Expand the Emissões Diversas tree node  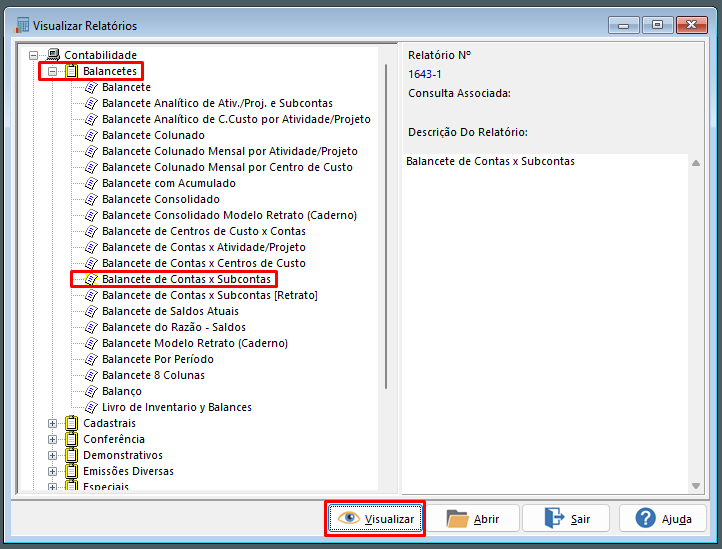click(52, 471)
